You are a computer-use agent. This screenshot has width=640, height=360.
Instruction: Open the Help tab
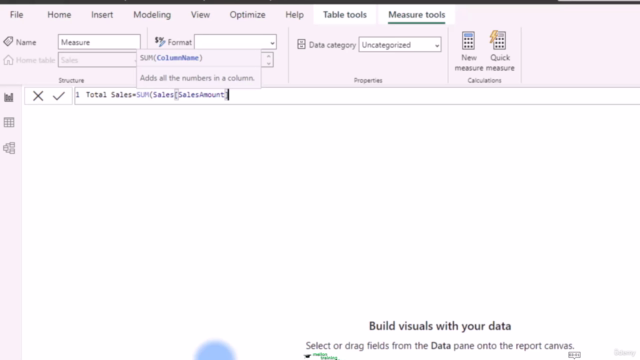[294, 15]
